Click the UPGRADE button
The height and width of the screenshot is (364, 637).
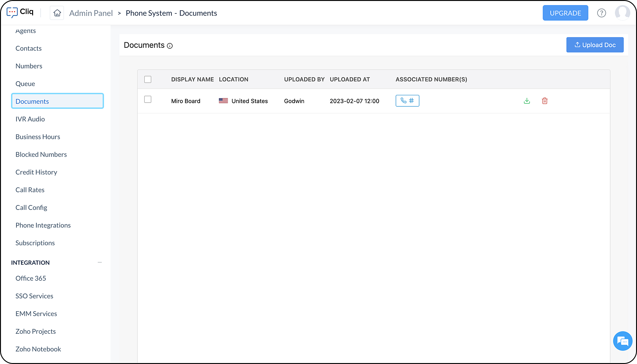click(x=565, y=13)
